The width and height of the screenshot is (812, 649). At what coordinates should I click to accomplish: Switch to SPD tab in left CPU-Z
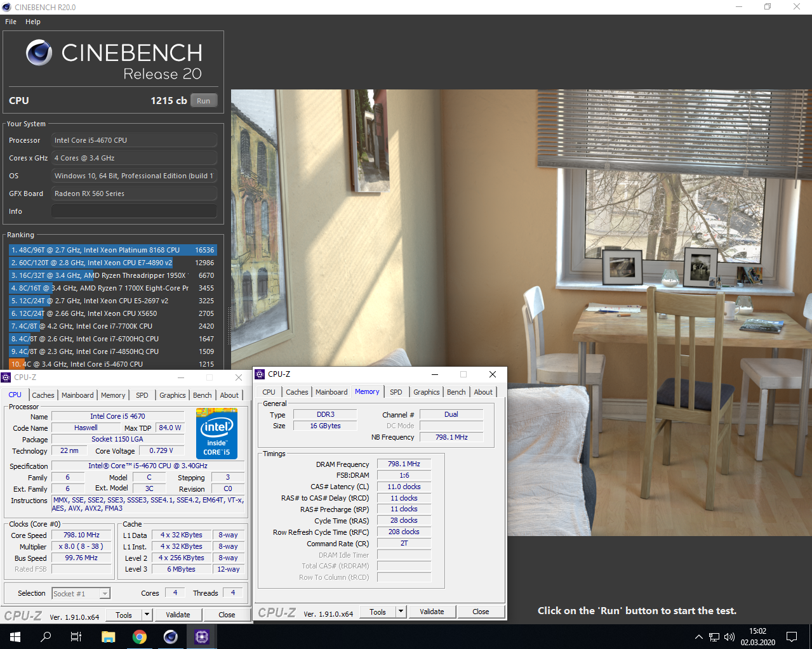[x=142, y=395]
